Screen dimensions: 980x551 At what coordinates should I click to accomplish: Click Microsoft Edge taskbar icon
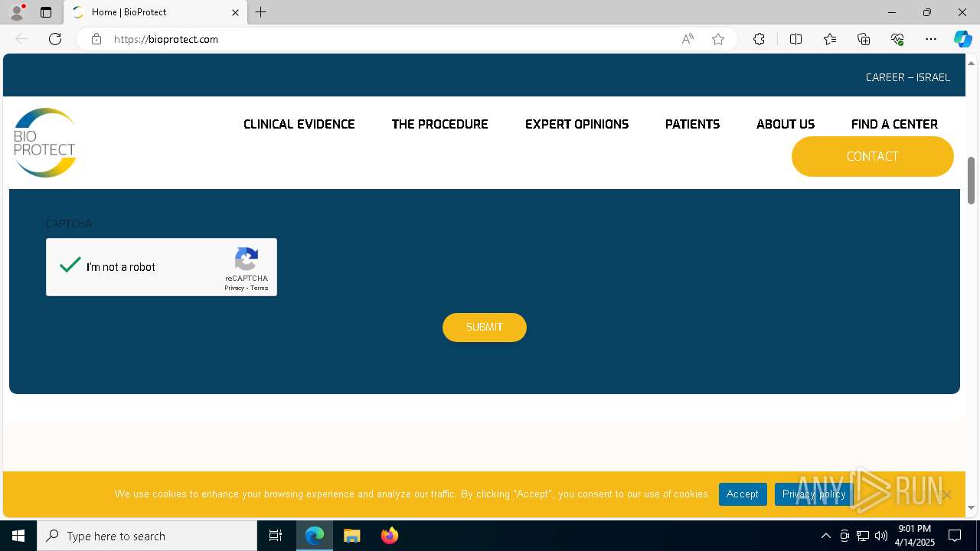tap(315, 536)
